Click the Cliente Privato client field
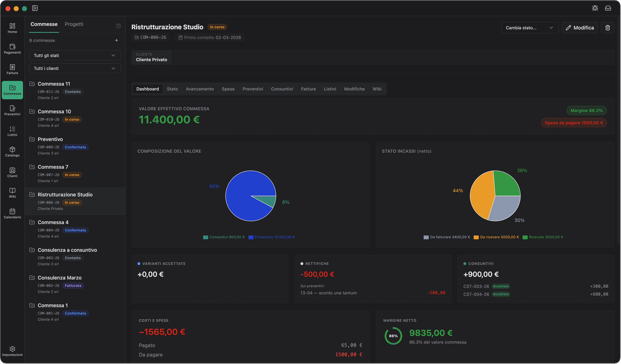Image resolution: width=621 pixels, height=364 pixels. (x=151, y=57)
